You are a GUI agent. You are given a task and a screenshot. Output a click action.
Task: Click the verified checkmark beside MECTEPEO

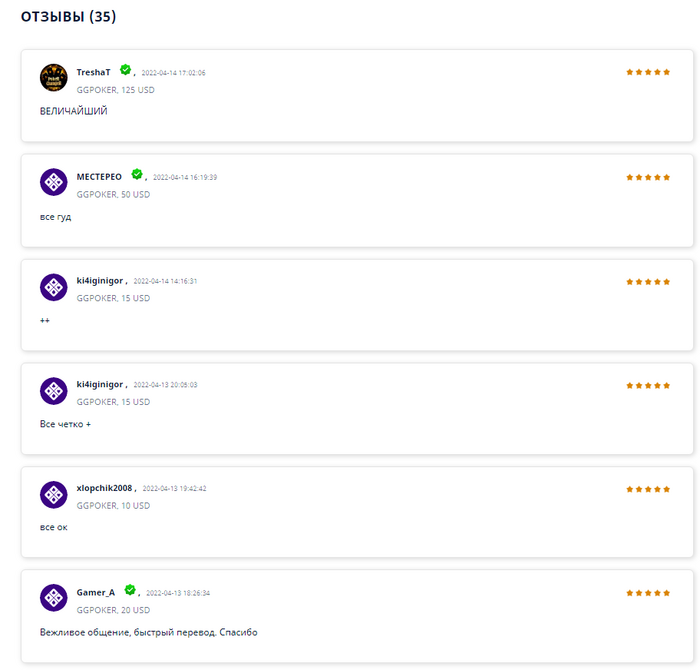(137, 174)
